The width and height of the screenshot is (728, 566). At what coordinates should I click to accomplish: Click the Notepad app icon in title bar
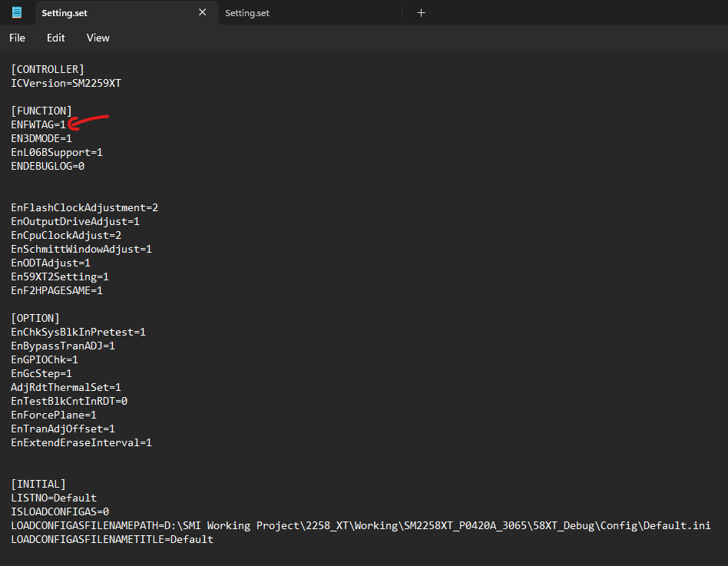pos(17,12)
